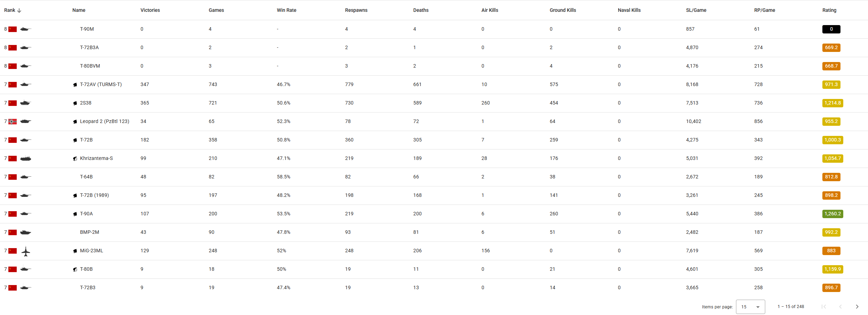Click the Khrizantema-S vehicle silhouette icon

(x=25, y=159)
